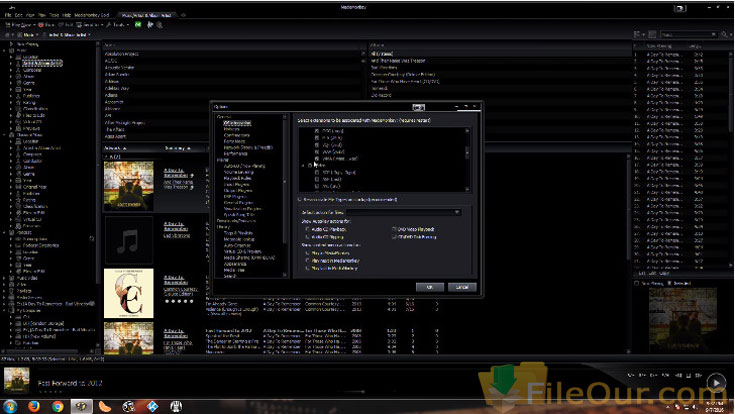Open the File menu
The image size is (735, 414).
pyautogui.click(x=8, y=15)
